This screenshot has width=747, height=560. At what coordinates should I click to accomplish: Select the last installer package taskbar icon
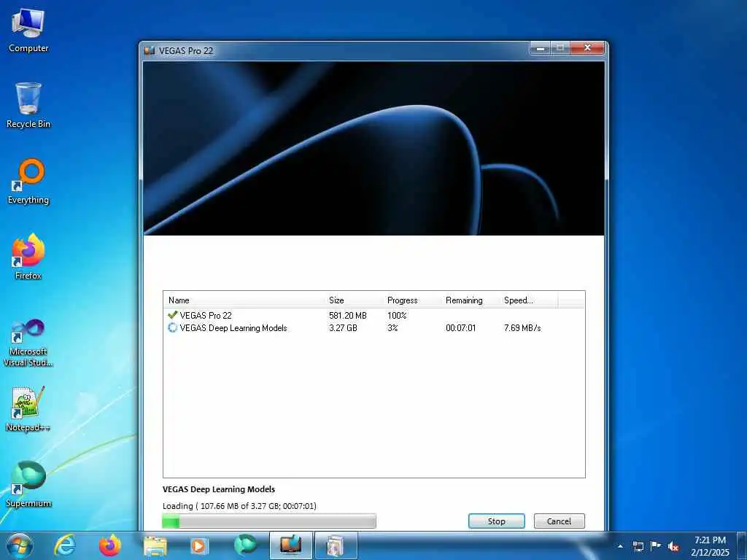(x=336, y=545)
